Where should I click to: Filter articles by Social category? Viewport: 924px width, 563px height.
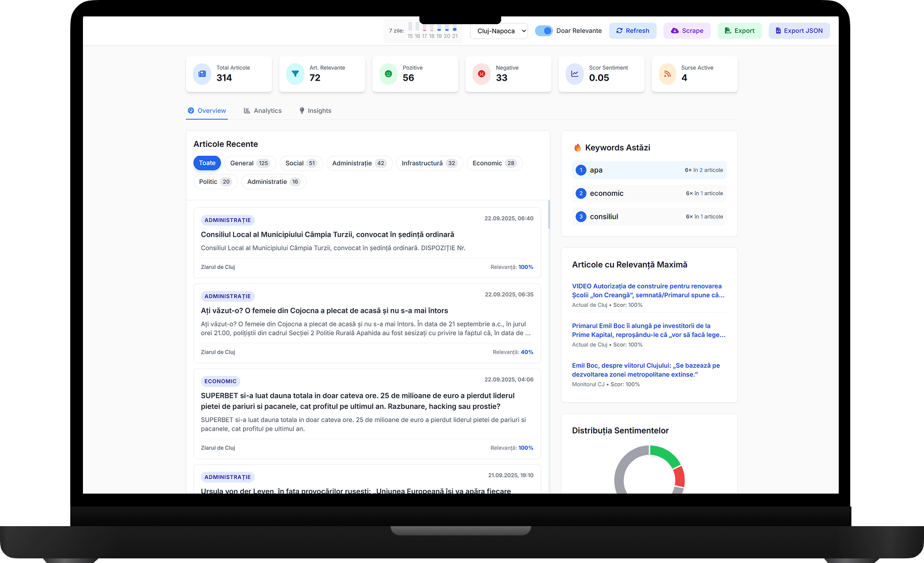pos(301,163)
